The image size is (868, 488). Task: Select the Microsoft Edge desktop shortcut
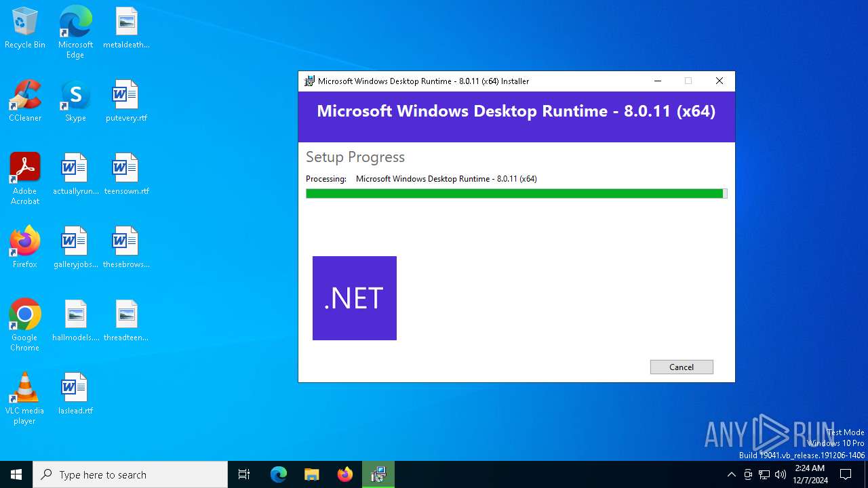pos(75,33)
